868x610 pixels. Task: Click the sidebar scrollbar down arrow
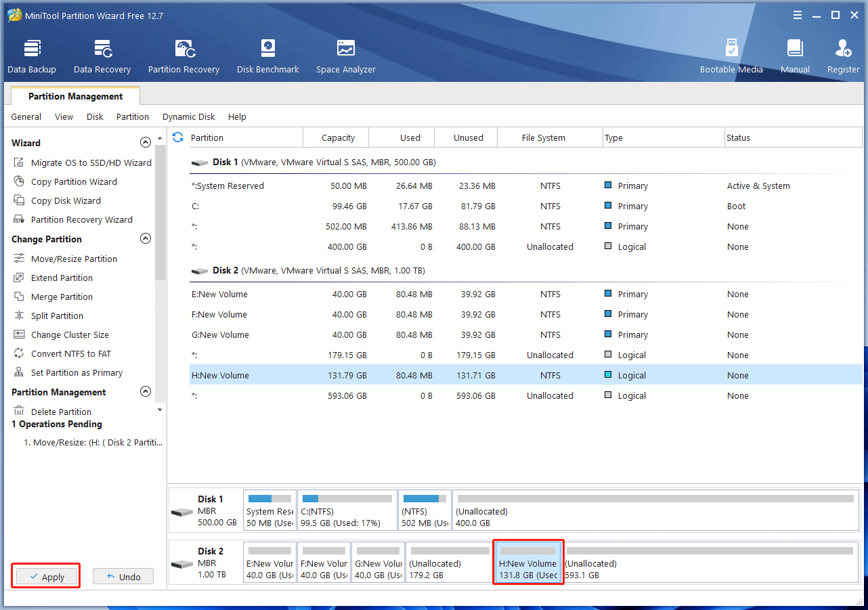(x=160, y=410)
